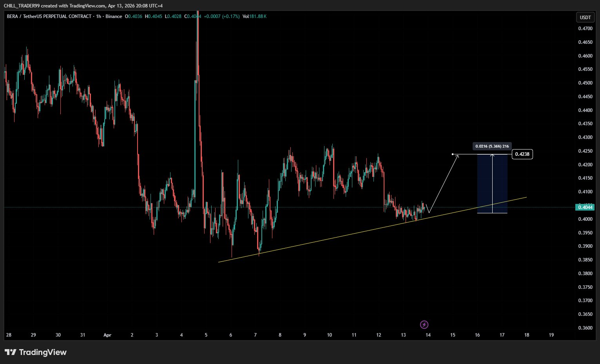This screenshot has height=364, width=600.
Task: Click the current price tag 0.4044
Action: pyautogui.click(x=584, y=207)
